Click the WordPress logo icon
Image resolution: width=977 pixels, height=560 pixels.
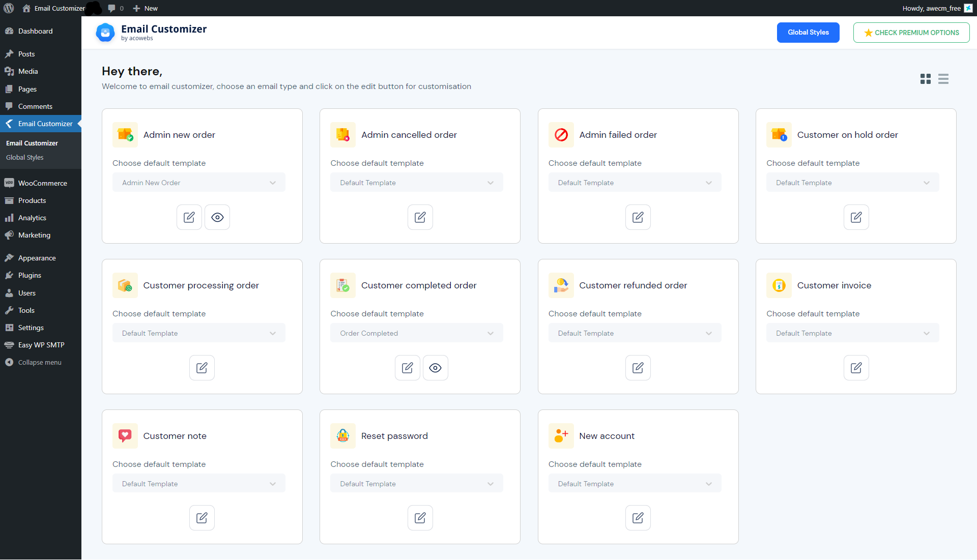pos(9,8)
